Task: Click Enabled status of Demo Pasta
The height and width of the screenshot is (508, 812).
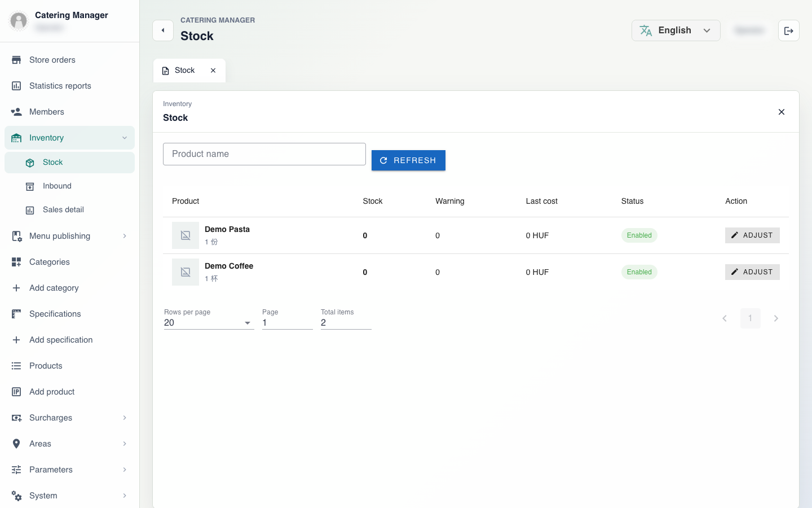Action: pos(639,235)
